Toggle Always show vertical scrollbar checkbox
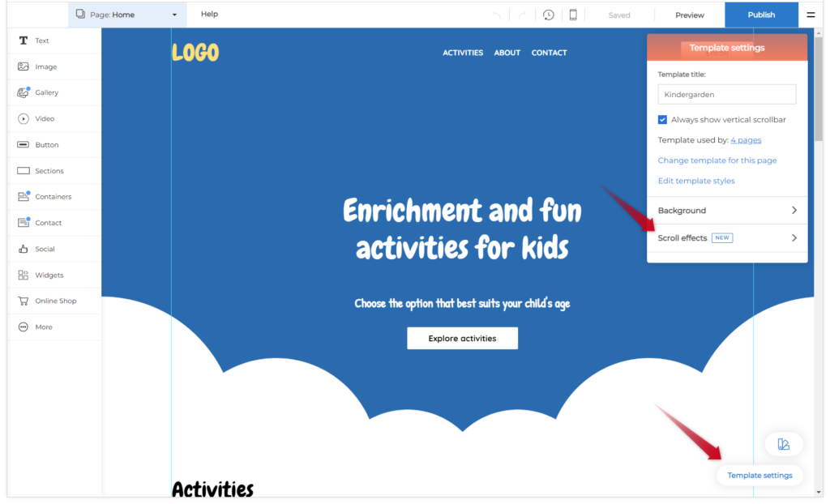830x504 pixels. (663, 120)
